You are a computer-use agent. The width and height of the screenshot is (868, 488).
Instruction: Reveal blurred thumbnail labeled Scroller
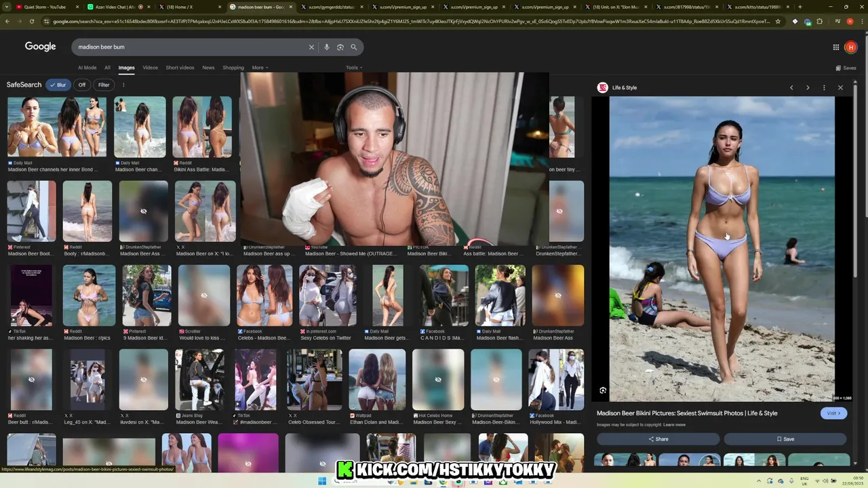pyautogui.click(x=204, y=296)
